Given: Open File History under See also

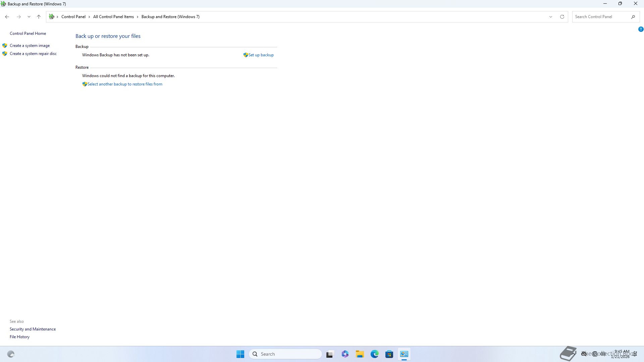Looking at the screenshot, I should point(19,337).
